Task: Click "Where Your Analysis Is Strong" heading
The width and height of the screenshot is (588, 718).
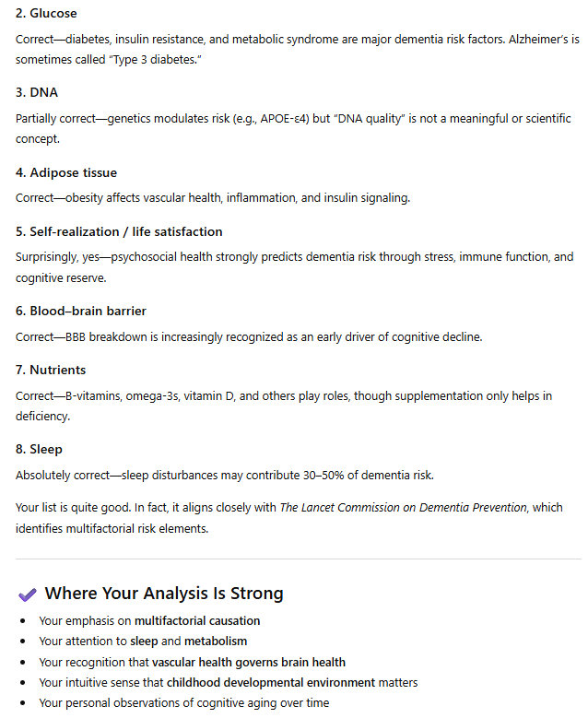Action: click(164, 594)
